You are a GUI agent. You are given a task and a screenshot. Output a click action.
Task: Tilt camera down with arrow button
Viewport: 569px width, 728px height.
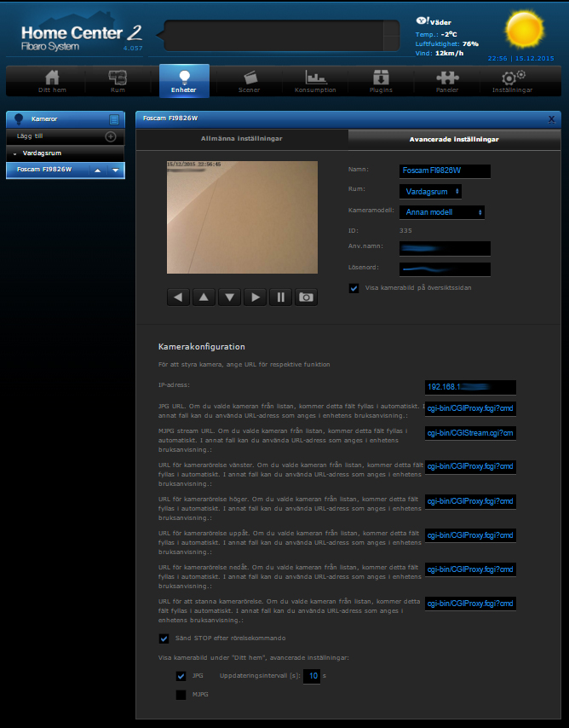(229, 297)
